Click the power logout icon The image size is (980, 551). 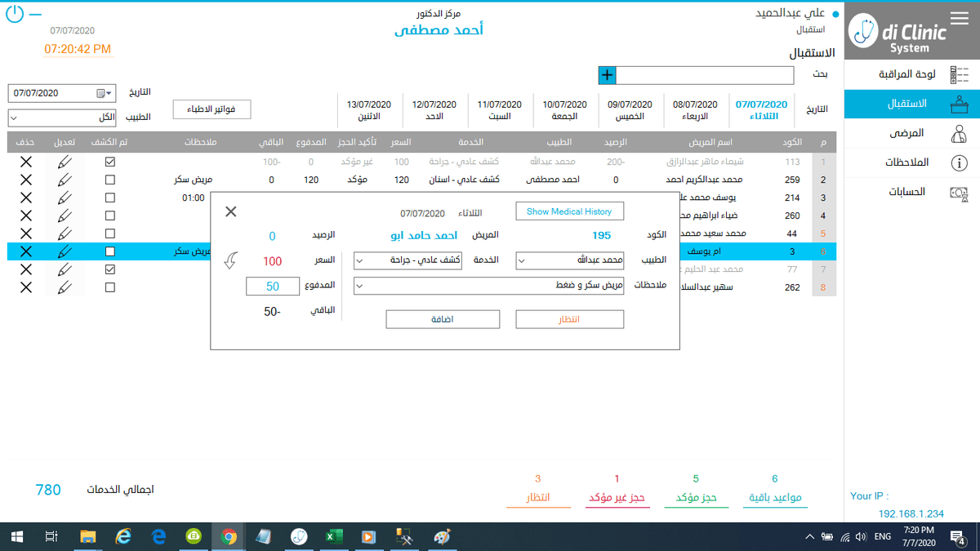[15, 14]
